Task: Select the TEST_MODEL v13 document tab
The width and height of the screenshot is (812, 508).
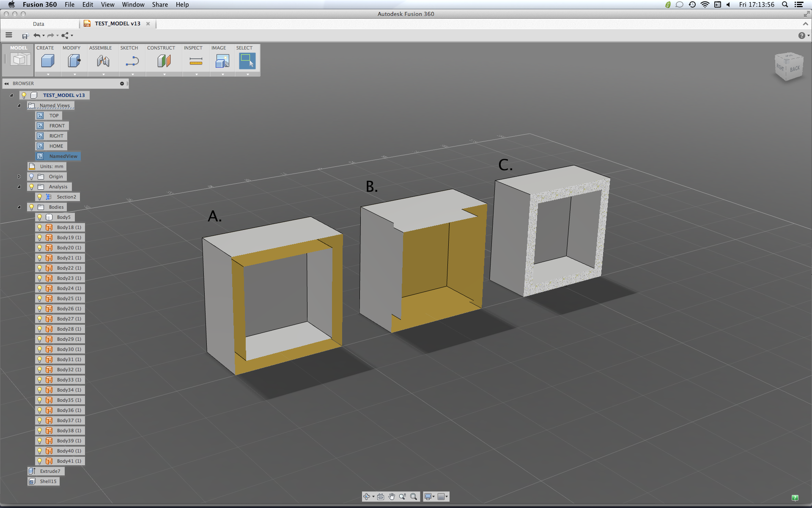Action: tap(117, 24)
